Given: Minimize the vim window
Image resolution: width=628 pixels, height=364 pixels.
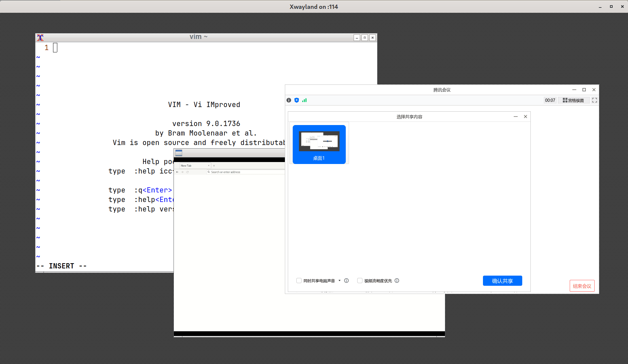Looking at the screenshot, I should 357,38.
